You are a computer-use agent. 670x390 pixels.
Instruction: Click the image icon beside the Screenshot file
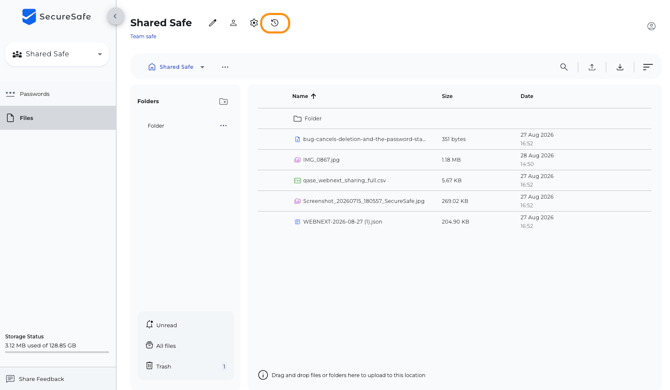pos(297,201)
